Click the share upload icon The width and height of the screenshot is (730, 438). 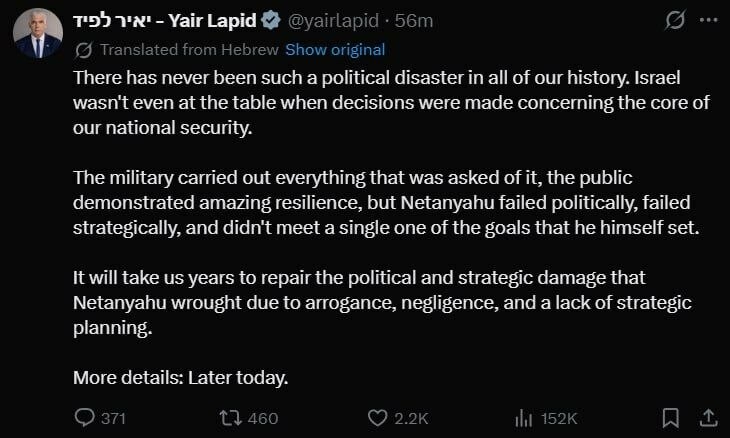tap(707, 416)
